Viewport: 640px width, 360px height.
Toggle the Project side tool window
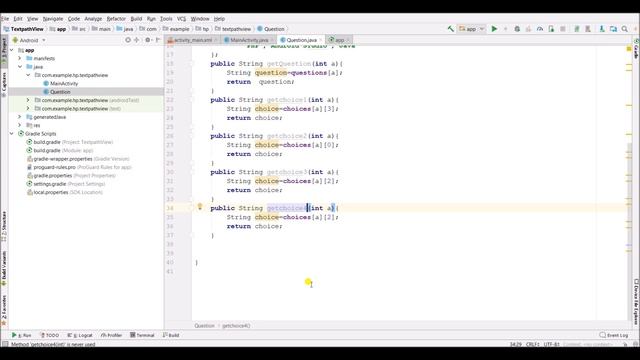4,50
